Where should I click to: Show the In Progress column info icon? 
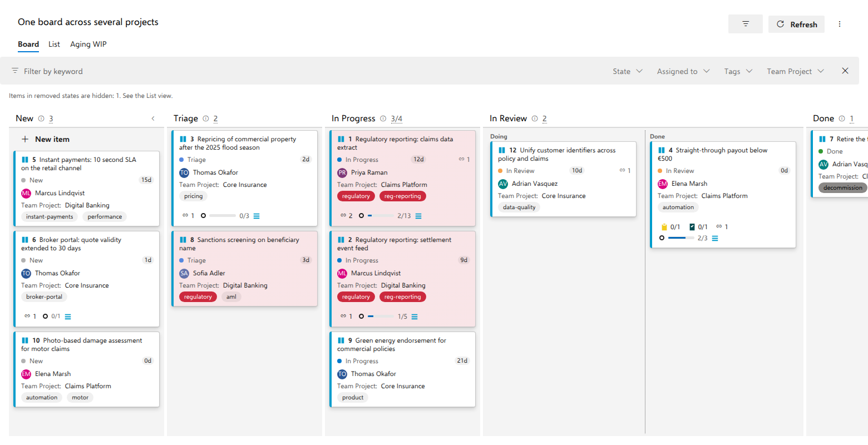pyautogui.click(x=383, y=118)
